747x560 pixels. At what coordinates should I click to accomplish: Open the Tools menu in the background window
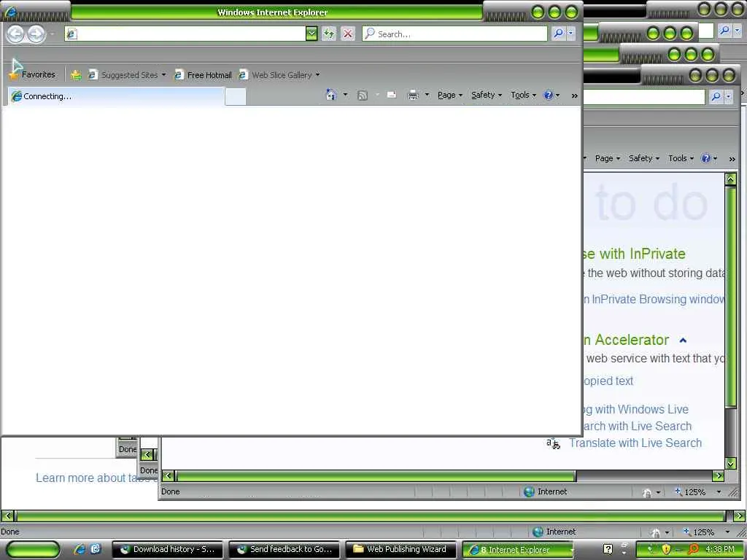[x=681, y=158]
